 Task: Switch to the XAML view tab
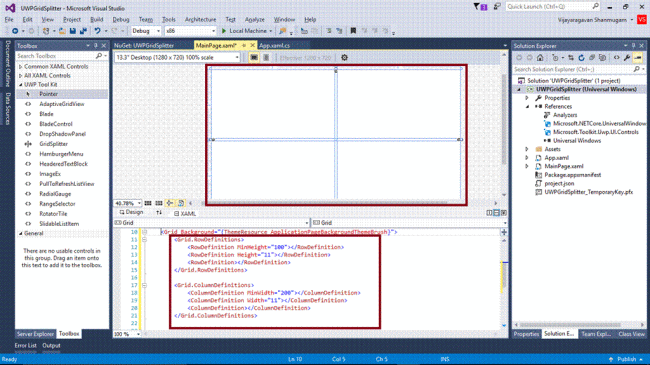(185, 214)
